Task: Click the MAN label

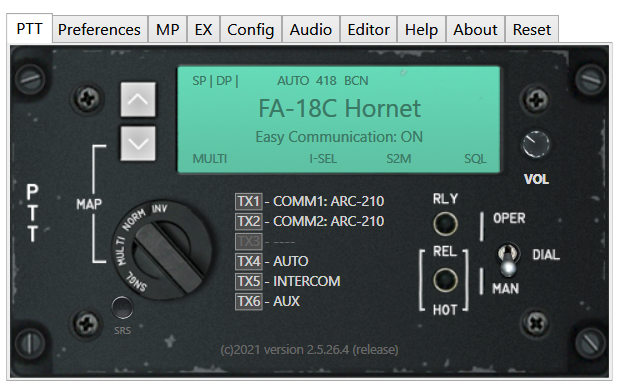Action: pyautogui.click(x=506, y=289)
